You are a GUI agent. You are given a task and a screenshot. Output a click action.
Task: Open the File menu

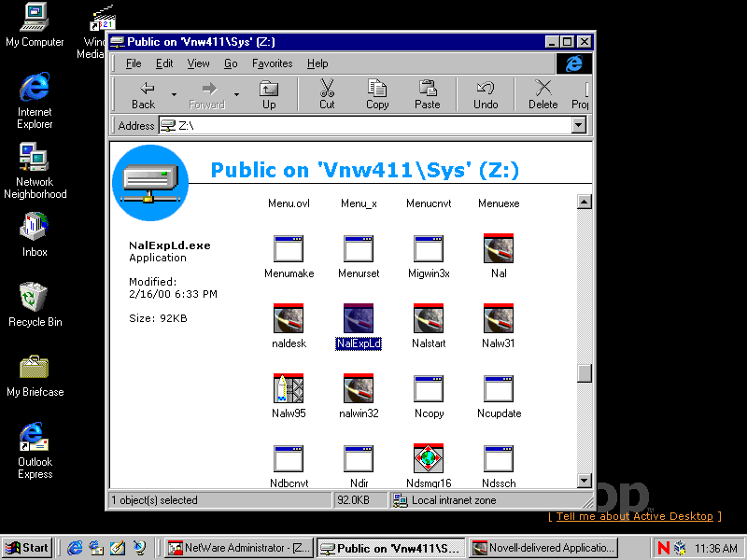tap(134, 63)
